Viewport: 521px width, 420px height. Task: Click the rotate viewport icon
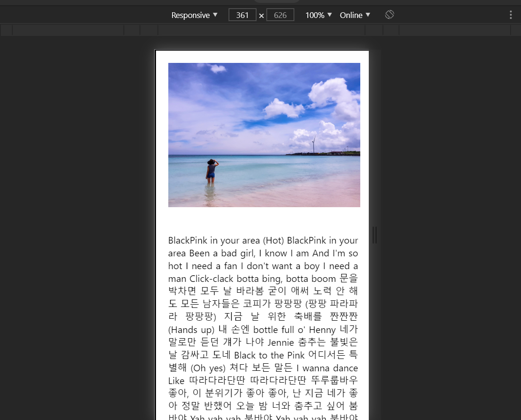coord(390,15)
